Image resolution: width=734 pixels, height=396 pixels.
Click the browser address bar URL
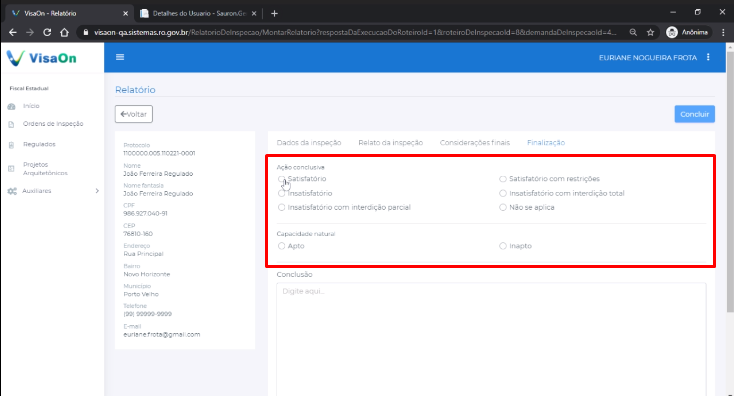[x=355, y=32]
